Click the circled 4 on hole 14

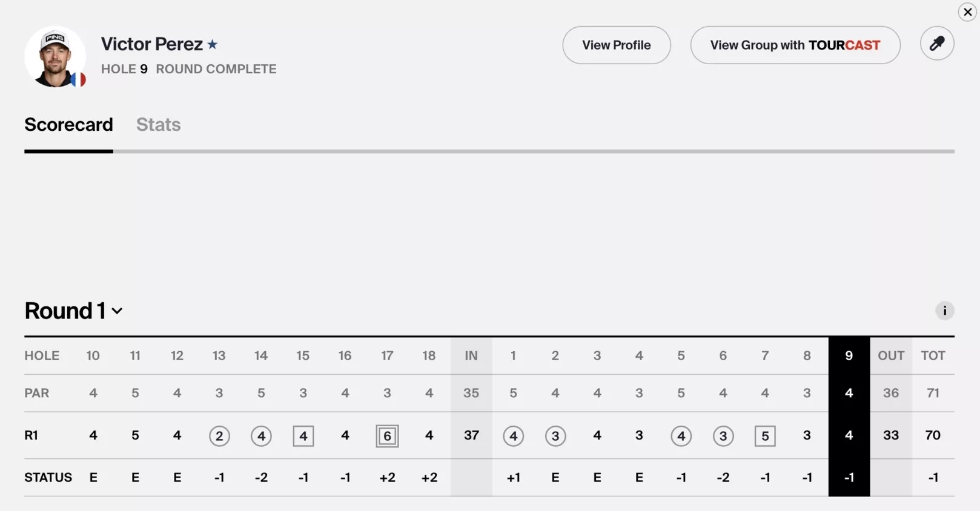(261, 436)
